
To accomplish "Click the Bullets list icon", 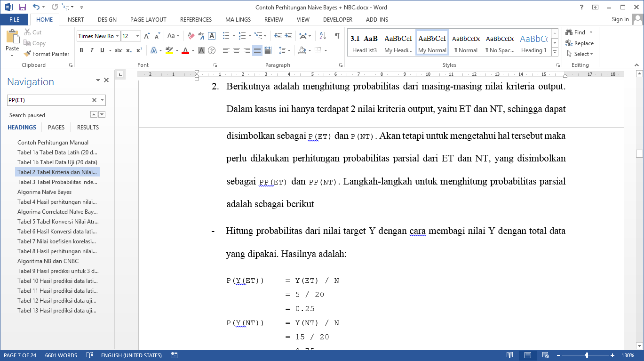I will pyautogui.click(x=226, y=36).
